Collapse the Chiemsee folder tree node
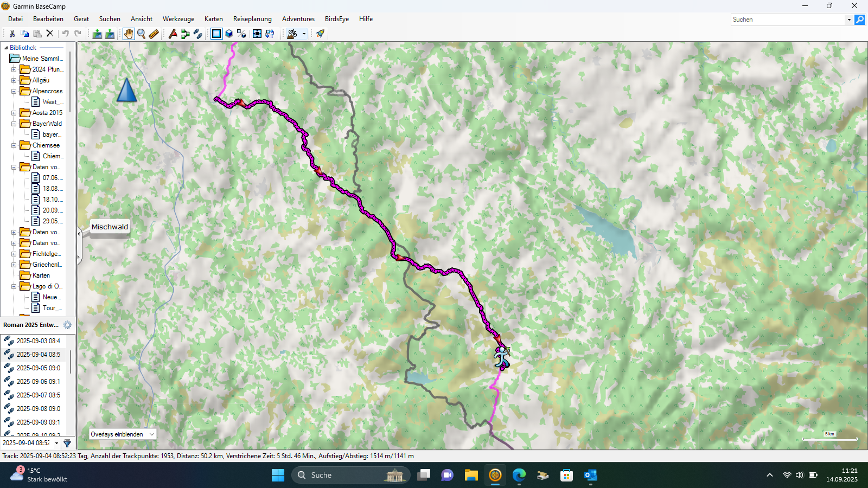The image size is (868, 488). 14,145
